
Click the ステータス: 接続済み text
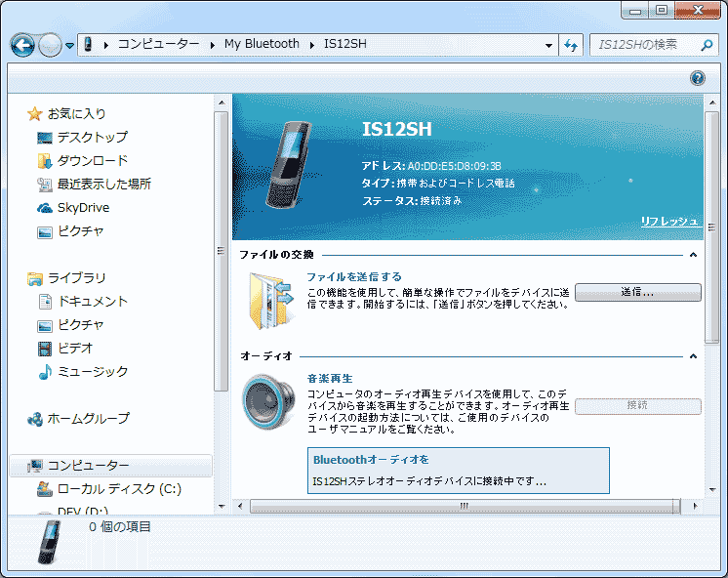412,201
